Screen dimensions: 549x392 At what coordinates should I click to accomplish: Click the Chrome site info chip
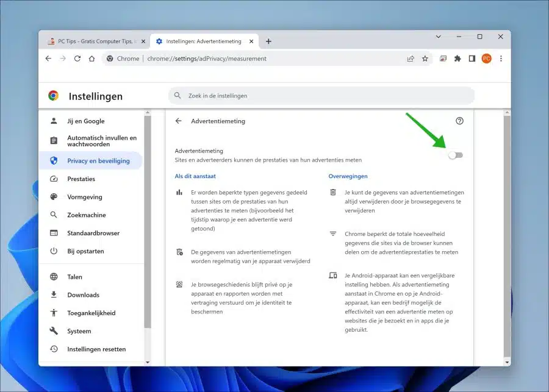(x=123, y=59)
